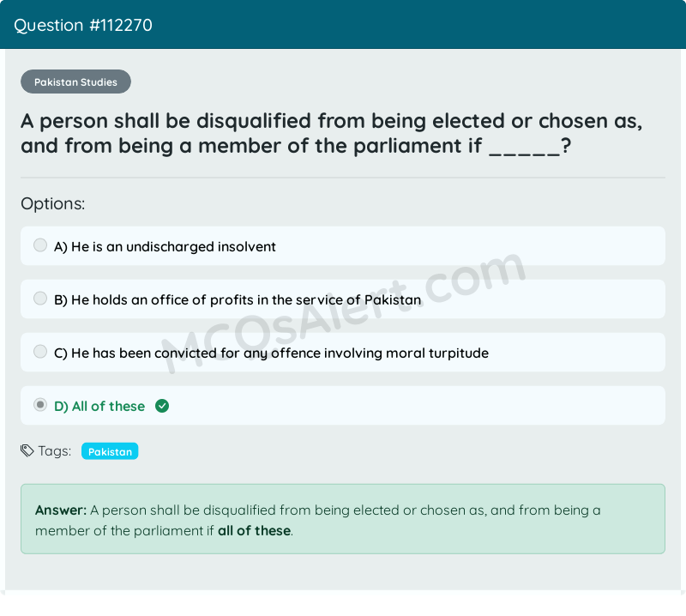Select radio button for option A
This screenshot has height=616, width=686.
coord(39,245)
